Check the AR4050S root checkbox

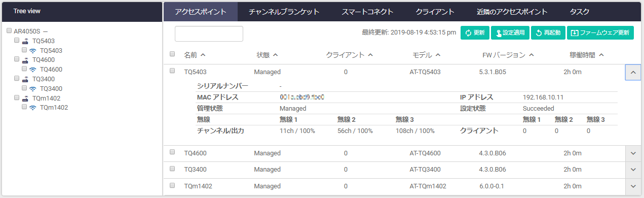(9, 31)
